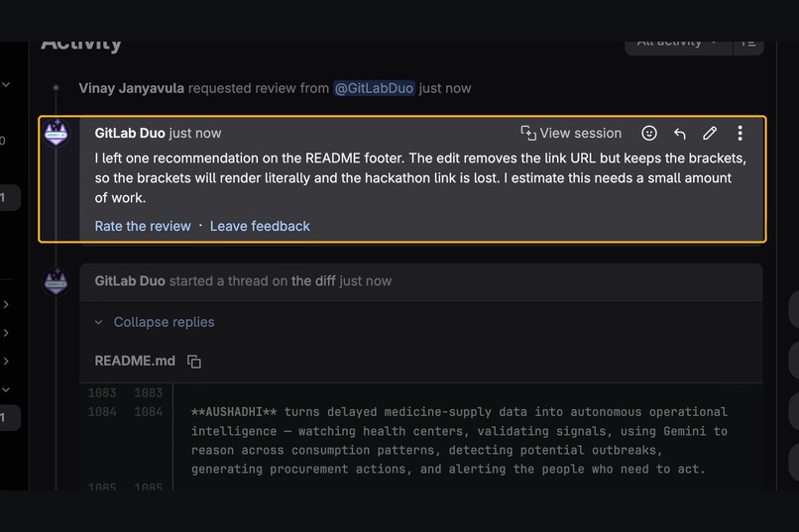Click GitLab Duo avatar on diff thread
This screenshot has width=799, height=532.
click(x=57, y=281)
